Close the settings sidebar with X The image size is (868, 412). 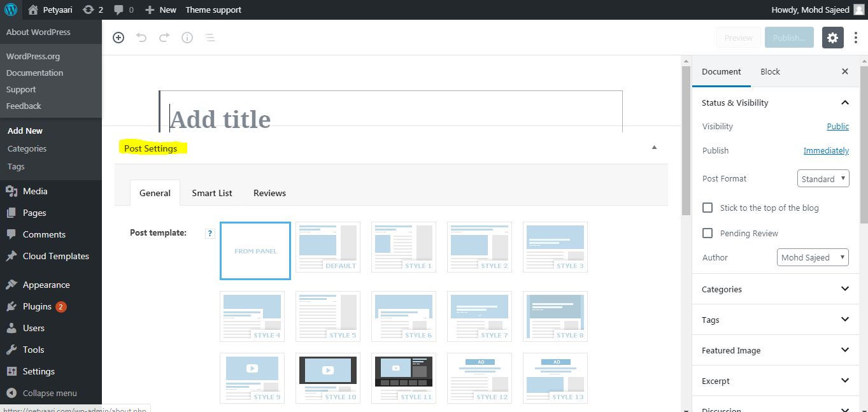(x=845, y=71)
